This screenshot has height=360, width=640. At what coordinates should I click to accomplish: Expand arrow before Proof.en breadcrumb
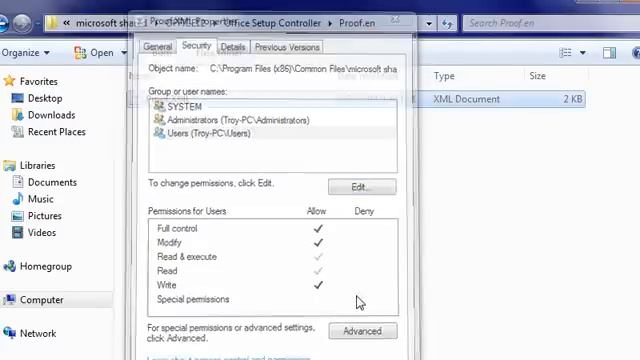pyautogui.click(x=330, y=24)
